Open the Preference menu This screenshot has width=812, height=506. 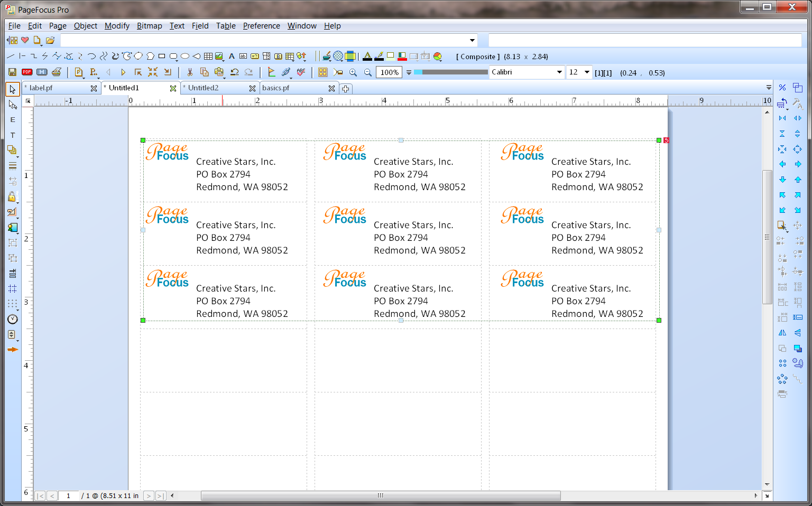click(262, 26)
